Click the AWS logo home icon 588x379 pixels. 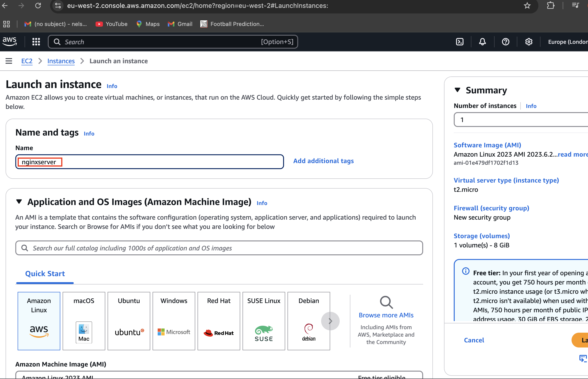(x=10, y=42)
